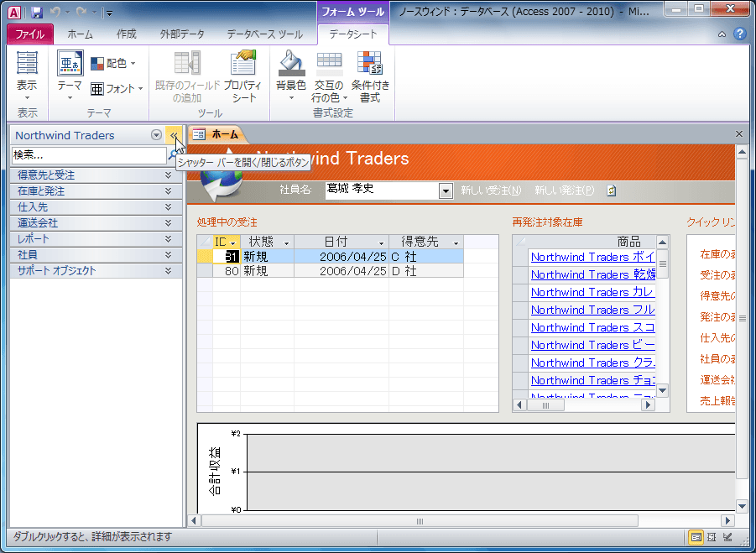Open Northwind Traders スコ product link
The width and height of the screenshot is (756, 553).
pyautogui.click(x=592, y=327)
